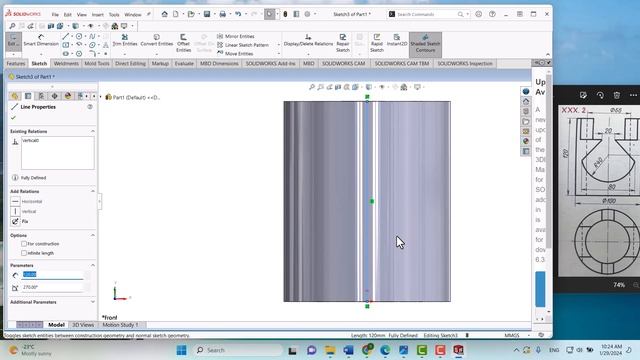Open the SOLIDWORKS CAM tab
The height and width of the screenshot is (360, 640).
[x=344, y=64]
